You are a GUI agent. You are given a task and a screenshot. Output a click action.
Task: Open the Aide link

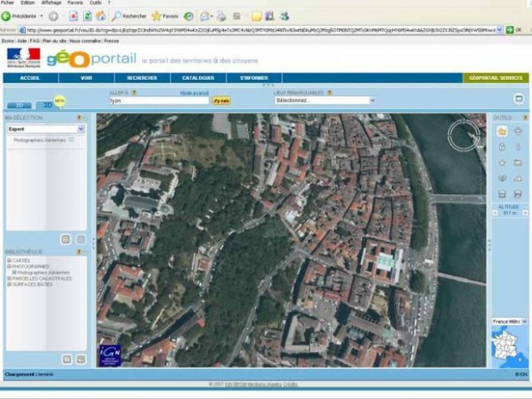pos(21,40)
